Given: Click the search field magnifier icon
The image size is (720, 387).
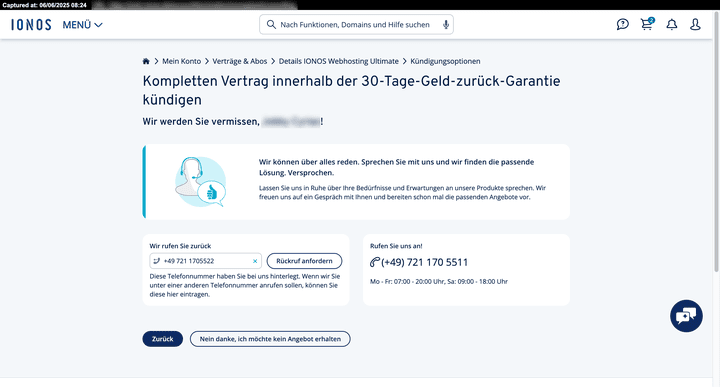Looking at the screenshot, I should [271, 24].
